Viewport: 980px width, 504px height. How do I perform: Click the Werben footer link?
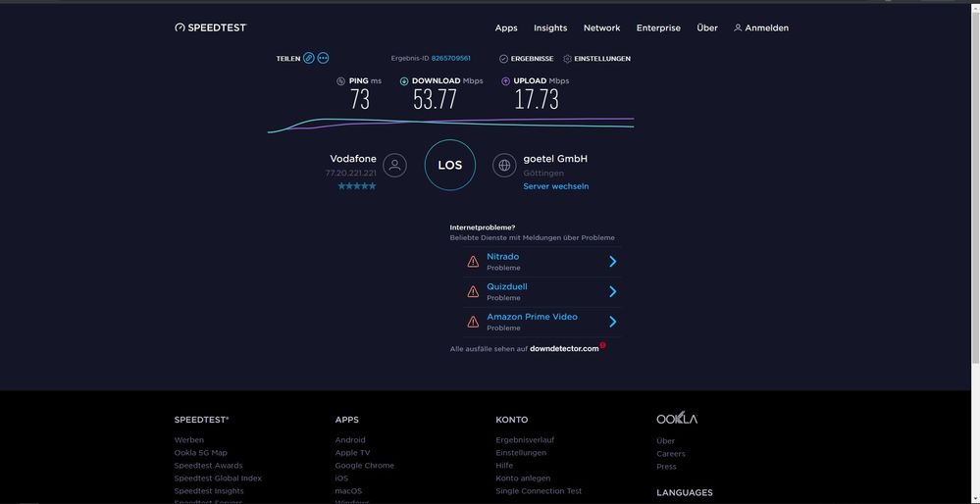pyautogui.click(x=188, y=439)
